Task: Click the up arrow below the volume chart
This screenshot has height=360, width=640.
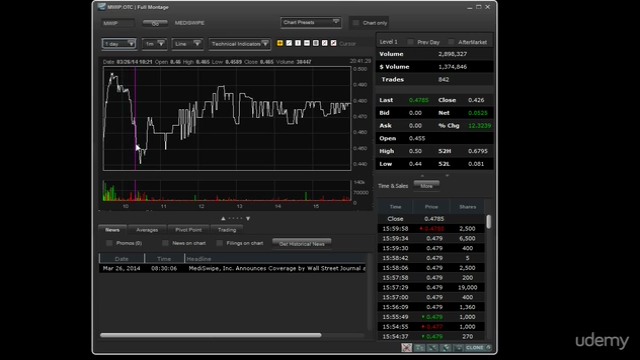Action: point(223,218)
